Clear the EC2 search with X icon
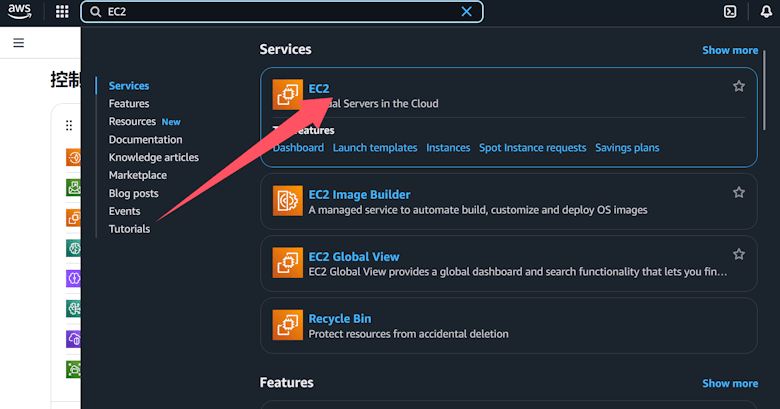Image resolution: width=780 pixels, height=409 pixels. (x=466, y=11)
